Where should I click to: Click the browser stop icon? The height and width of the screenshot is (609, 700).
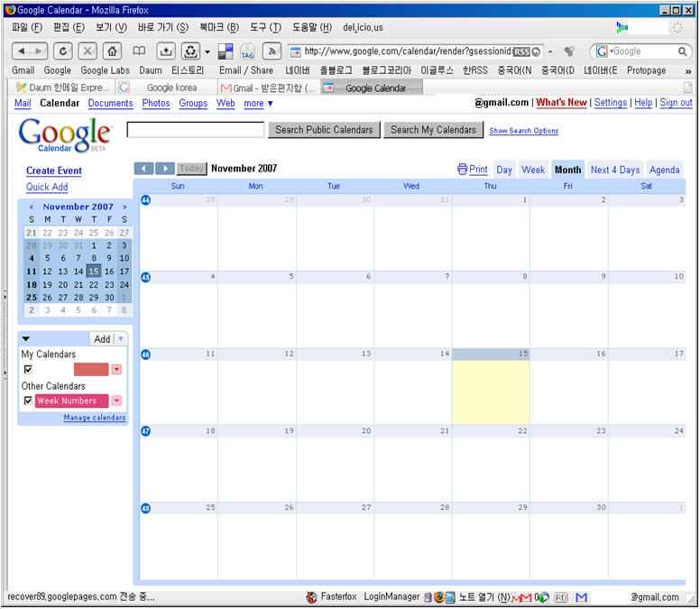coord(87,51)
